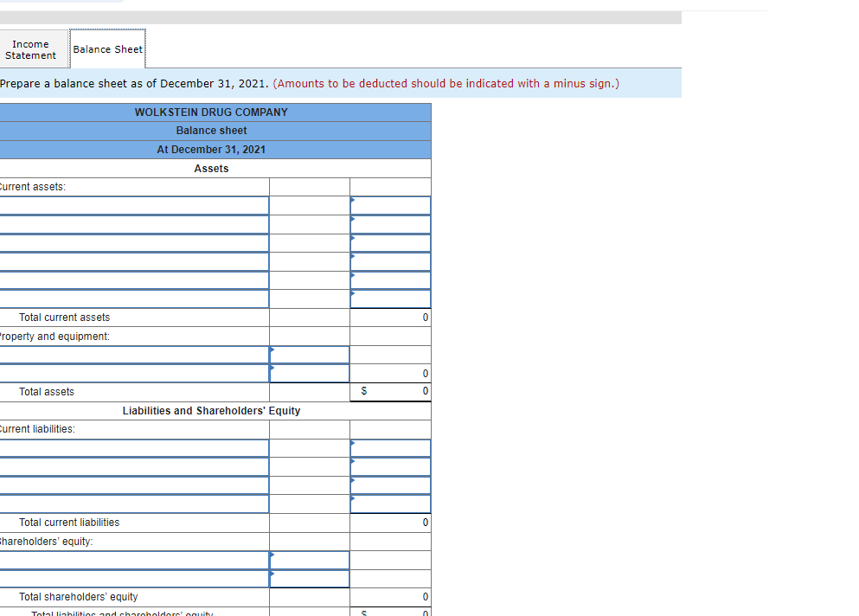859x616 pixels.
Task: Click the amount cell beside the last Current liabilities row
Action: coord(389,504)
